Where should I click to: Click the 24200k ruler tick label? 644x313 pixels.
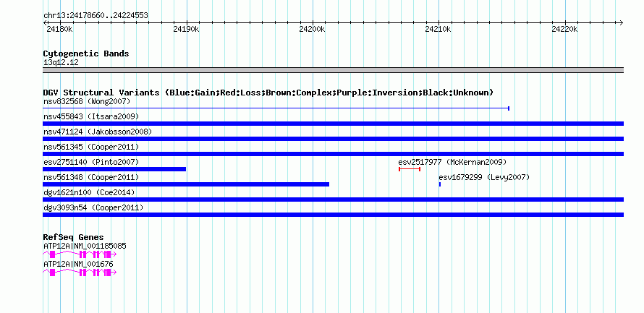(312, 29)
